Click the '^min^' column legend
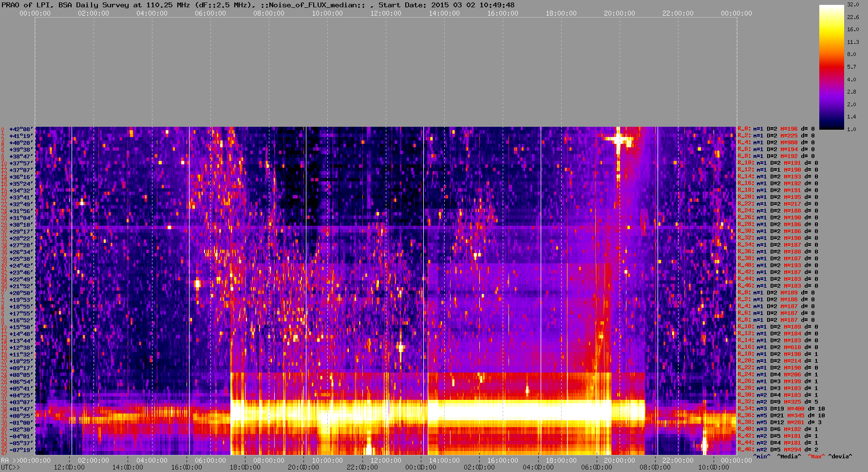The image size is (868, 472). (762, 457)
